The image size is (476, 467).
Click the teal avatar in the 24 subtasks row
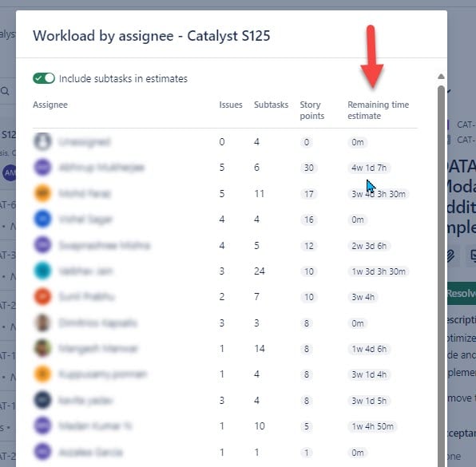pyautogui.click(x=42, y=271)
